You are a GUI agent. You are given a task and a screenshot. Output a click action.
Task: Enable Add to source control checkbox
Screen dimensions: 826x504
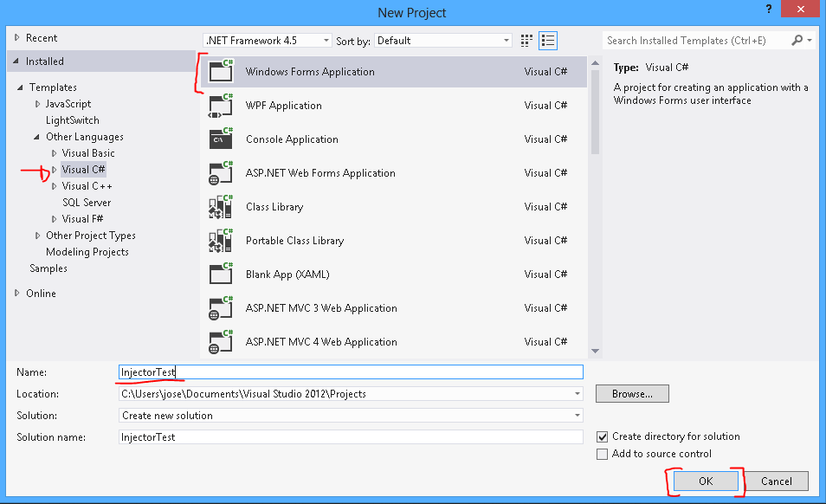pos(603,454)
